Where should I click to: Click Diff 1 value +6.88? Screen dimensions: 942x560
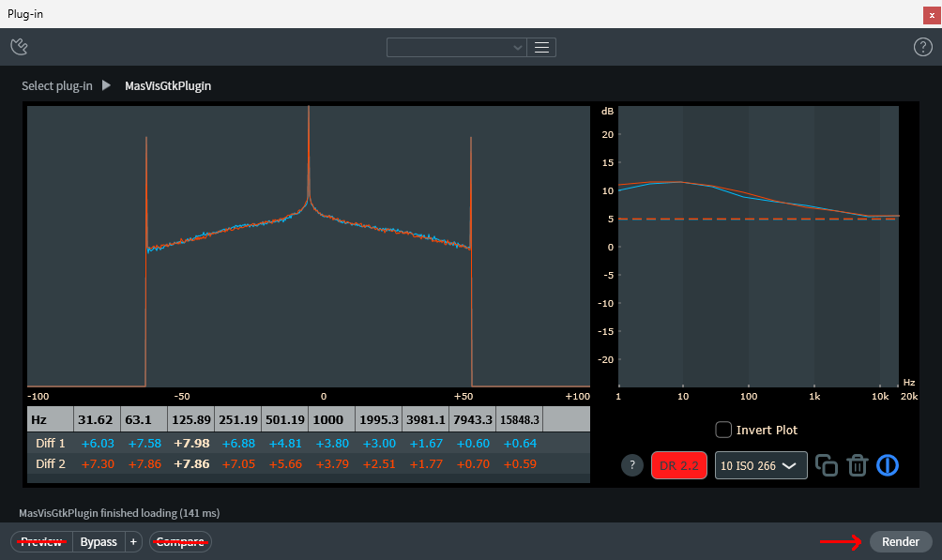pyautogui.click(x=238, y=444)
